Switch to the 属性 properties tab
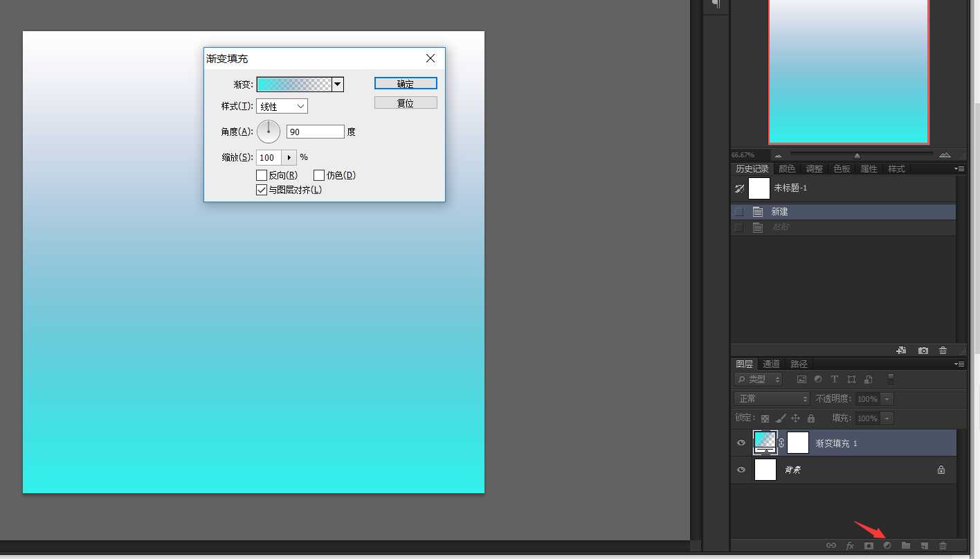 click(869, 169)
